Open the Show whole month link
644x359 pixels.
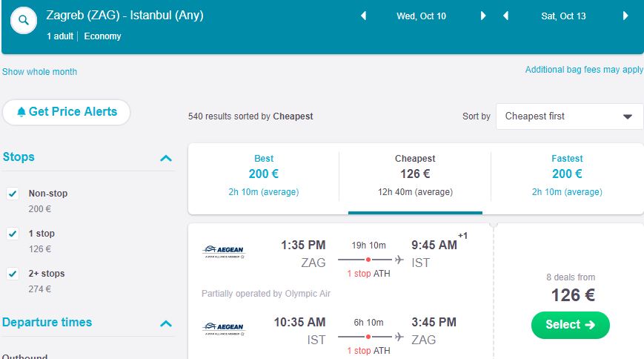pos(39,72)
